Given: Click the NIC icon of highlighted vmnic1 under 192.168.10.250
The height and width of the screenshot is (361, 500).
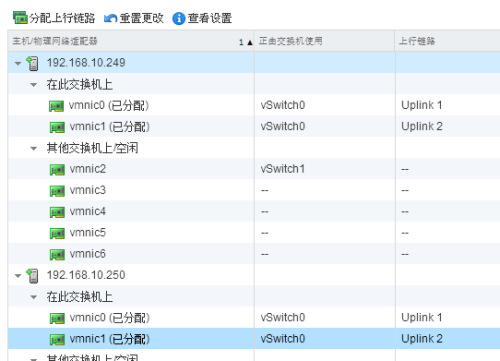Looking at the screenshot, I should (57, 340).
